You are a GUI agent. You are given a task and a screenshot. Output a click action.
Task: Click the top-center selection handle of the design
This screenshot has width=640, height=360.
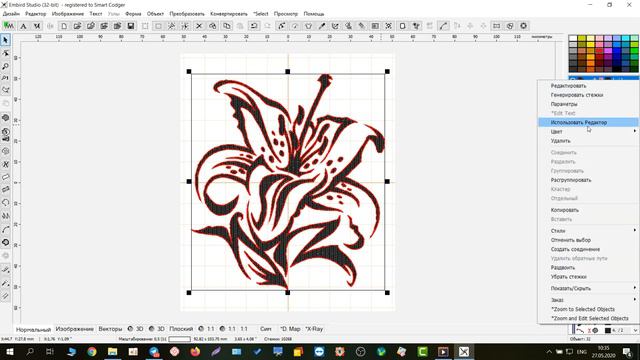coord(288,71)
